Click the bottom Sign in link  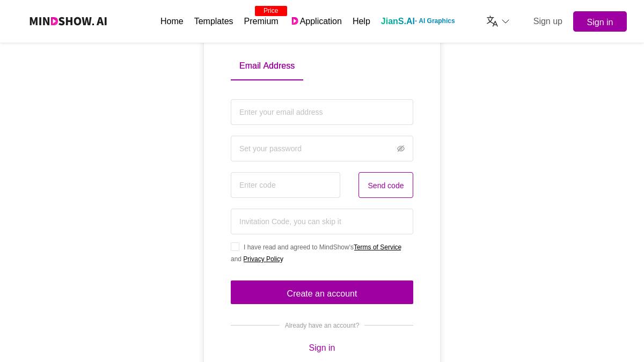tap(322, 348)
